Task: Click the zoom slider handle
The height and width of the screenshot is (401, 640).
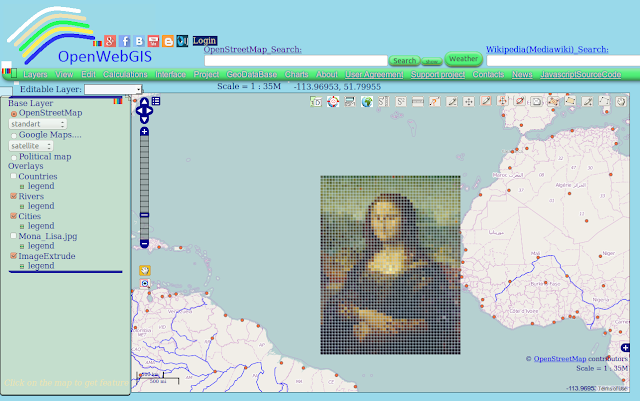Action: (144, 215)
